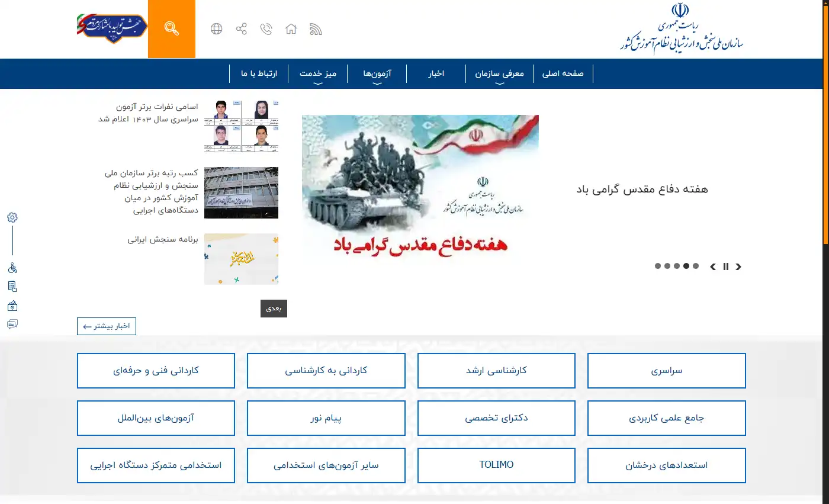Click the wheelchair accessibility icon
The image size is (829, 504).
(x=12, y=268)
